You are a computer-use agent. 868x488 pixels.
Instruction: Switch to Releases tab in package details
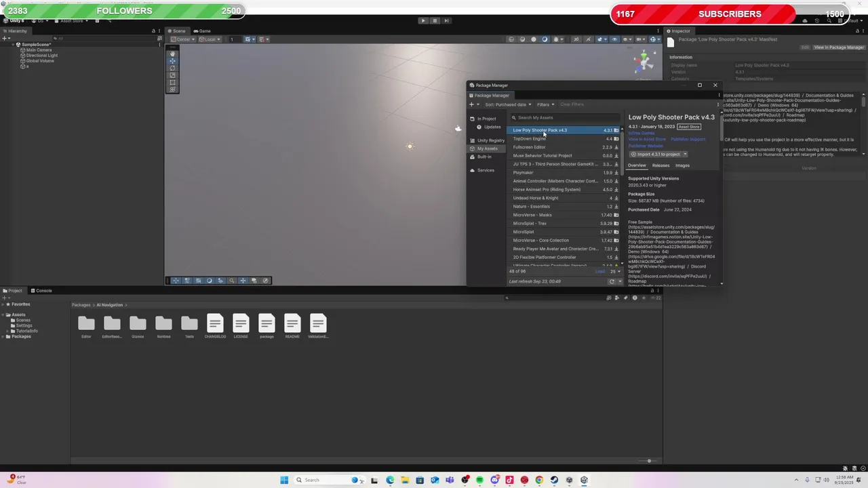pos(660,165)
